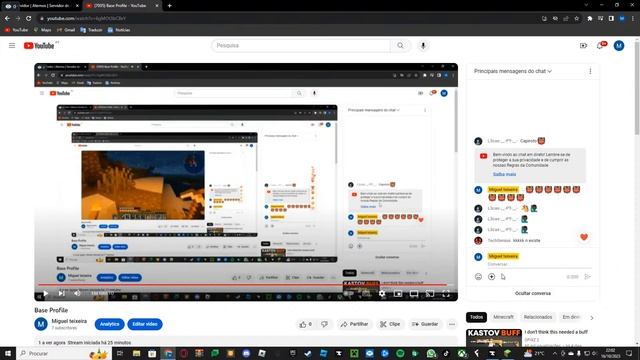This screenshot has width=640, height=360.
Task: Show more category chips with arrow
Action: (x=592, y=318)
